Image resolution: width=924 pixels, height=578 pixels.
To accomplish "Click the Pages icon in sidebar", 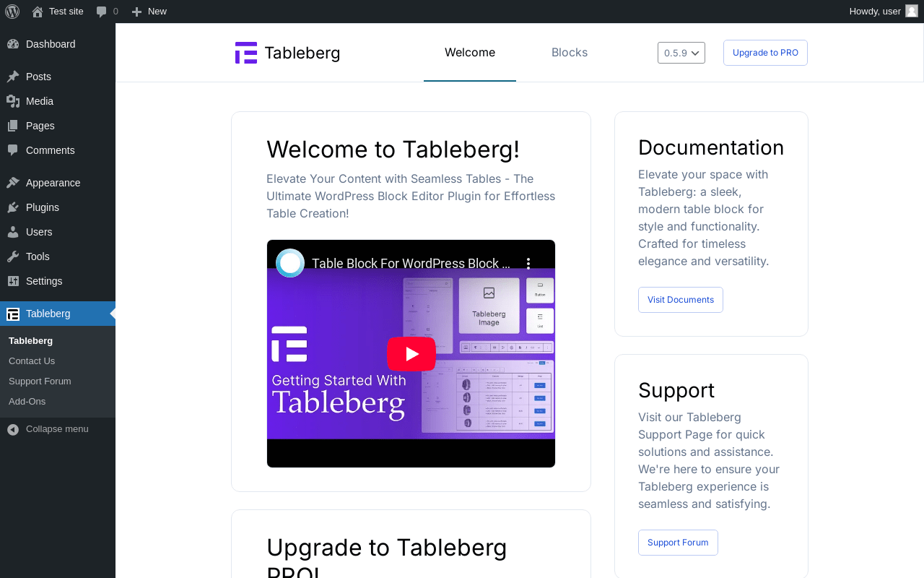I will (x=13, y=126).
